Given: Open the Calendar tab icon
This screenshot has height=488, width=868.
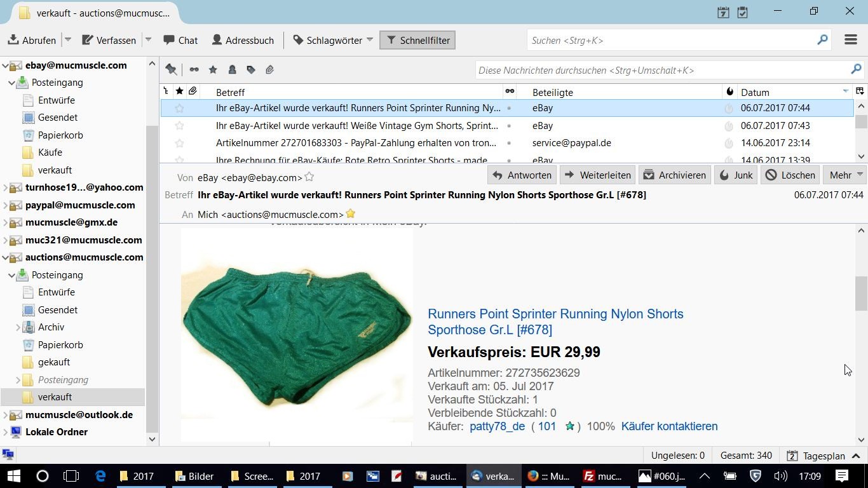Looking at the screenshot, I should pyautogui.click(x=723, y=12).
